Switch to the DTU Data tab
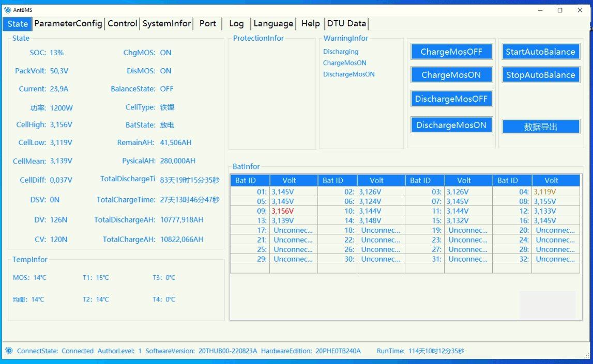593x364 pixels. 346,24
